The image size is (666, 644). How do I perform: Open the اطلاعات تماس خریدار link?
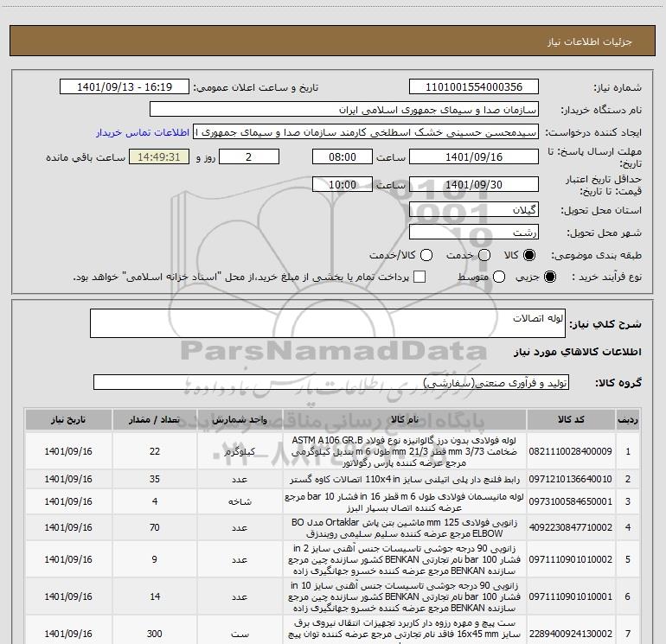[143, 132]
